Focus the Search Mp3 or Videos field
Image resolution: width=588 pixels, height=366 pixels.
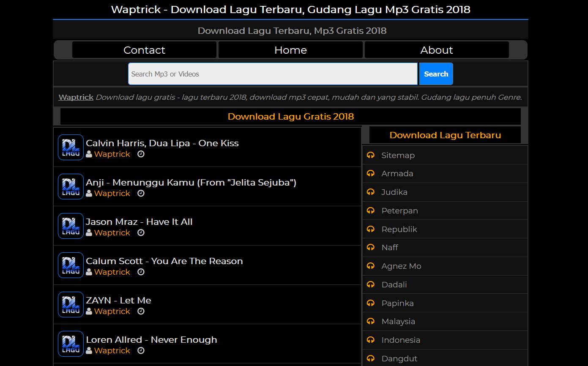(273, 74)
